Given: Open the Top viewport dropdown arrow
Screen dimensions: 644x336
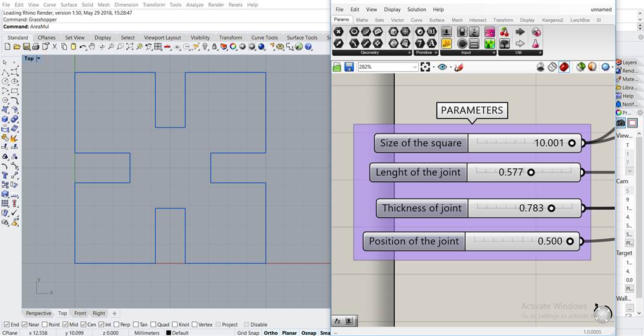Looking at the screenshot, I should click(x=39, y=59).
